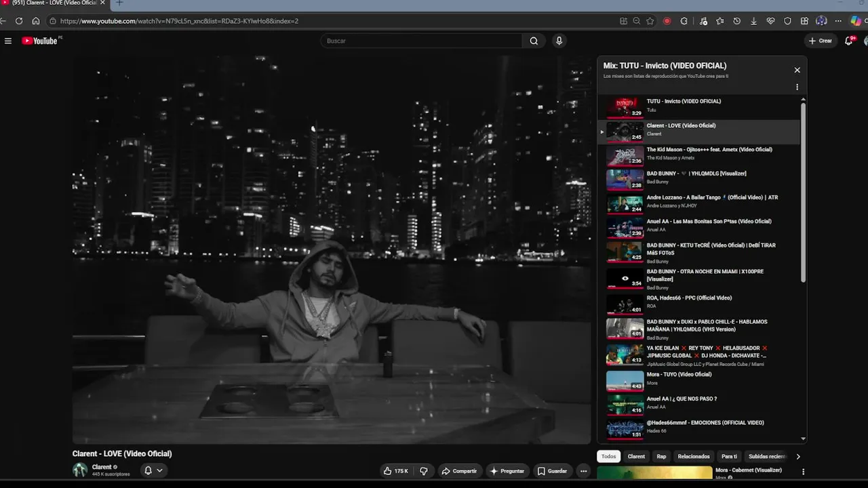Viewport: 868px width, 488px height.
Task: Open more actions menu below the video
Action: 583,471
